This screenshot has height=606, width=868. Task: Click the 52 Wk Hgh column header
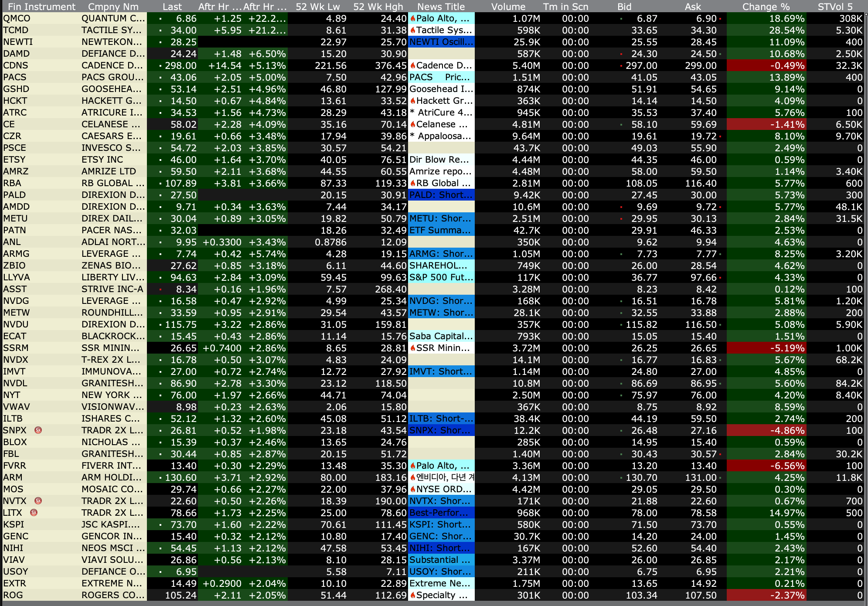[x=378, y=7]
